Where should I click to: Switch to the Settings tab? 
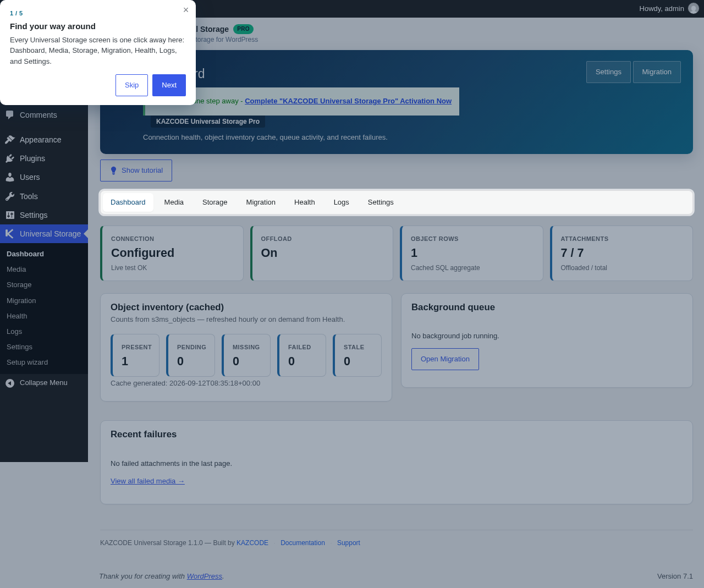pyautogui.click(x=381, y=202)
